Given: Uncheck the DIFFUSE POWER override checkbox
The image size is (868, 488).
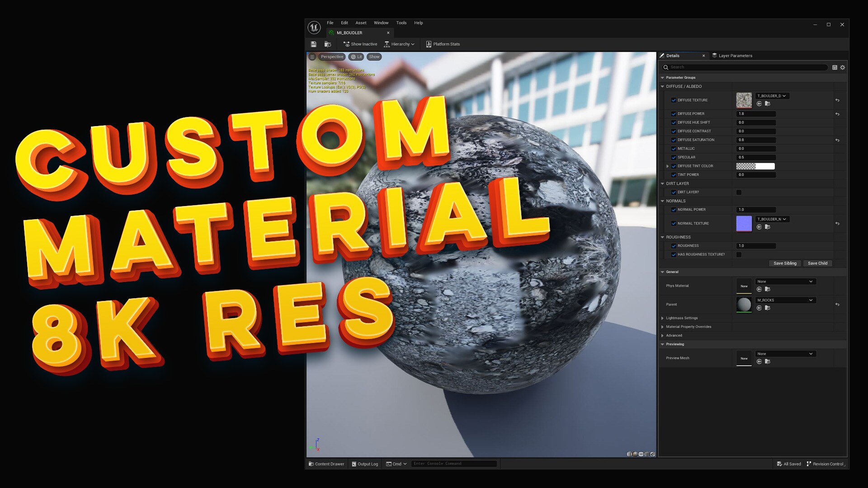Looking at the screenshot, I should click(x=674, y=114).
